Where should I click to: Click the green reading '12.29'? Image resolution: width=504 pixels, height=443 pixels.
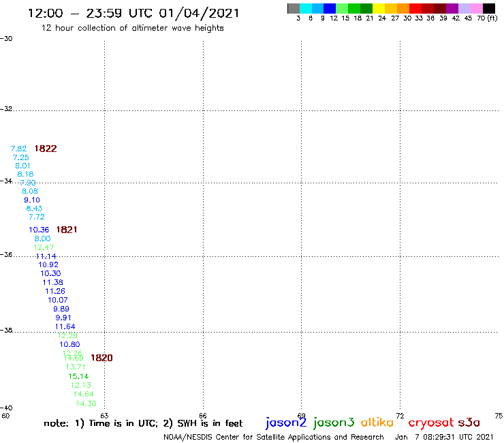[x=67, y=335]
